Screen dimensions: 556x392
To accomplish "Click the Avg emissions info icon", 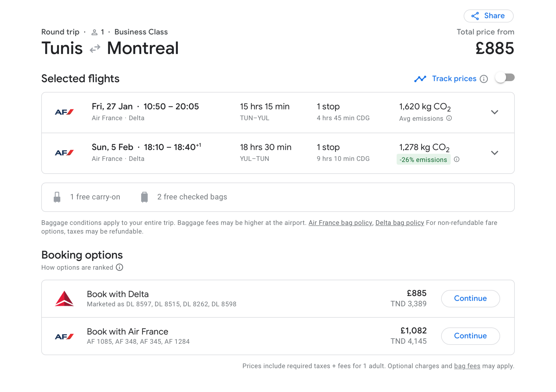I will click(449, 118).
